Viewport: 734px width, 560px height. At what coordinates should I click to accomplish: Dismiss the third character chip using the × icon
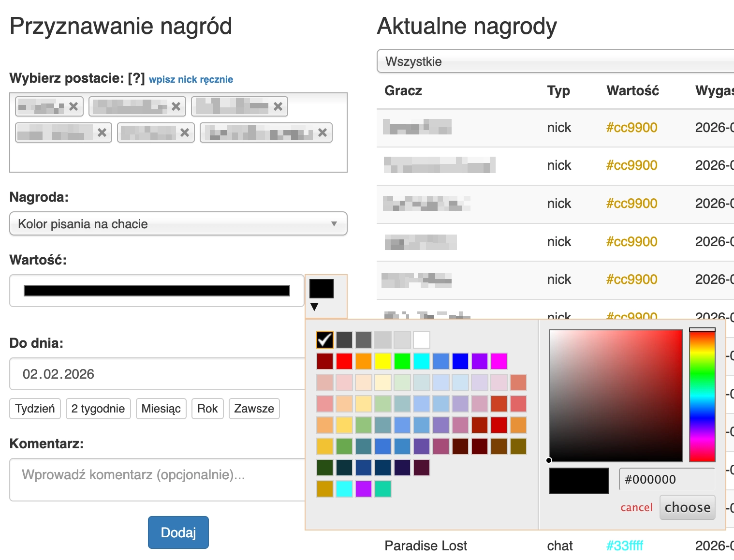click(x=278, y=106)
